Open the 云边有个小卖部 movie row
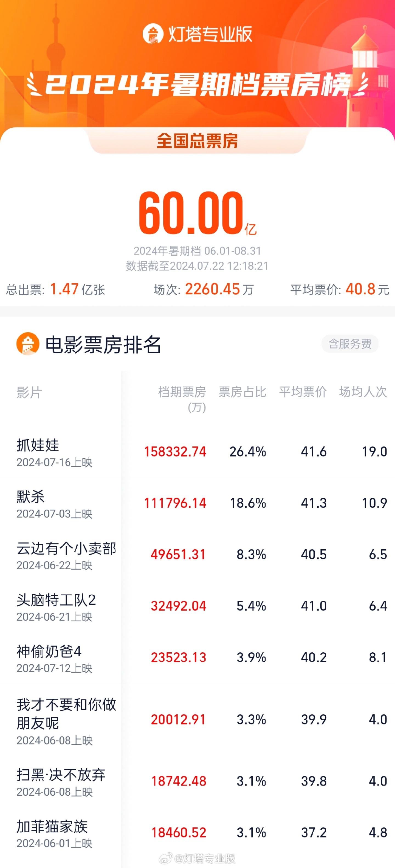The image size is (395, 868). point(197,555)
